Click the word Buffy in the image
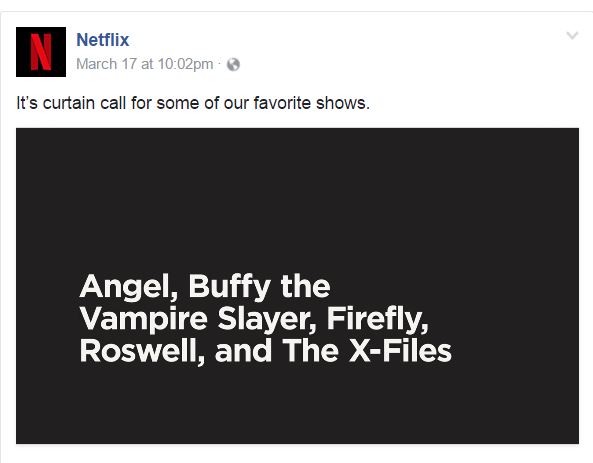 [x=230, y=287]
